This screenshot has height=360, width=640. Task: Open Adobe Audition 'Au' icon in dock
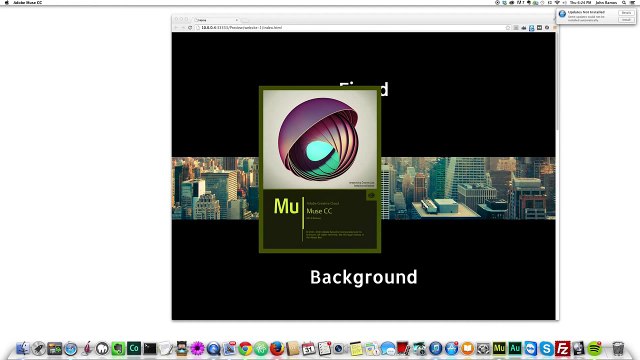tap(515, 348)
